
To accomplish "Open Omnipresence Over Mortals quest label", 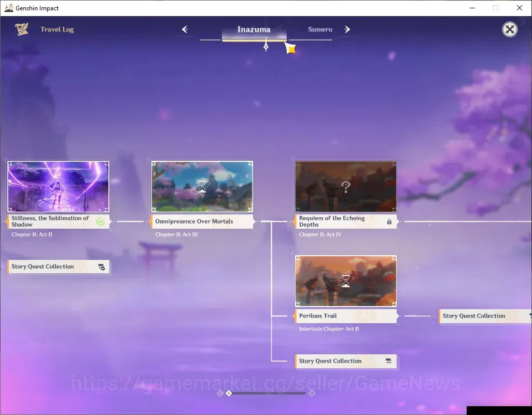I will click(202, 221).
